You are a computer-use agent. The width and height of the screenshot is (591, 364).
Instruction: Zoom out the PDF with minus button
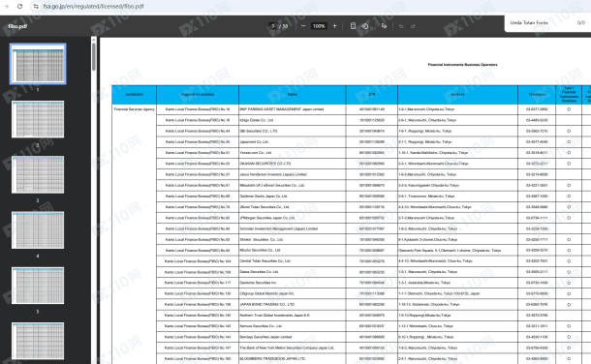pos(303,26)
